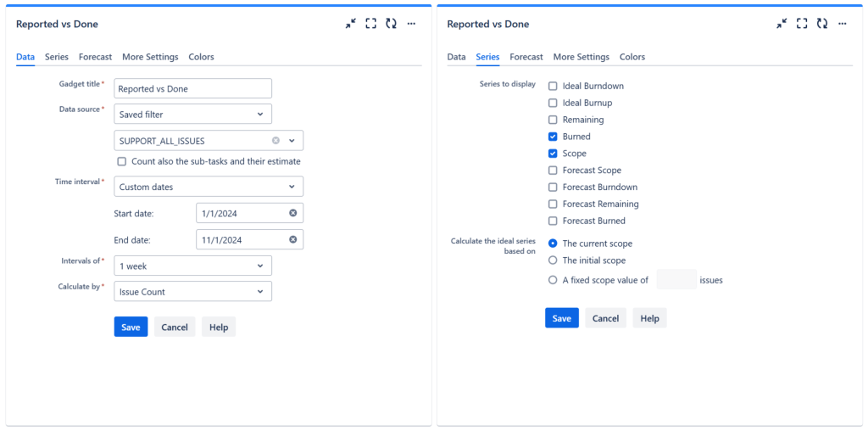Viewport: 868px width, 431px height.
Task: Enable the Ideal Burndown series
Action: coord(553,87)
